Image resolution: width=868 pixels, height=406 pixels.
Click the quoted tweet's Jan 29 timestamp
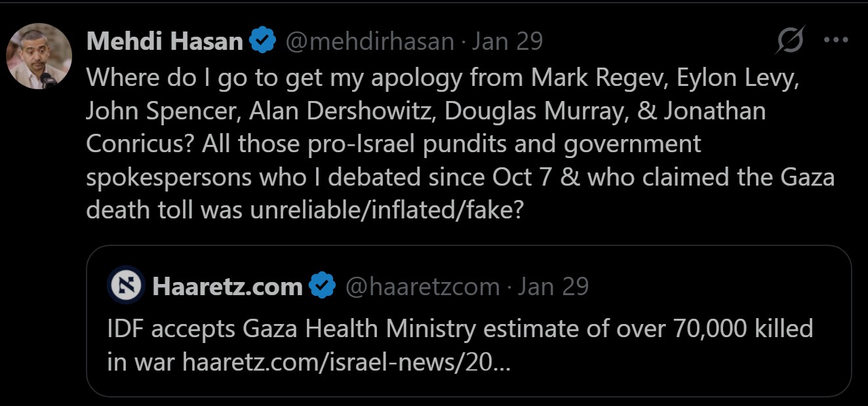(x=553, y=287)
